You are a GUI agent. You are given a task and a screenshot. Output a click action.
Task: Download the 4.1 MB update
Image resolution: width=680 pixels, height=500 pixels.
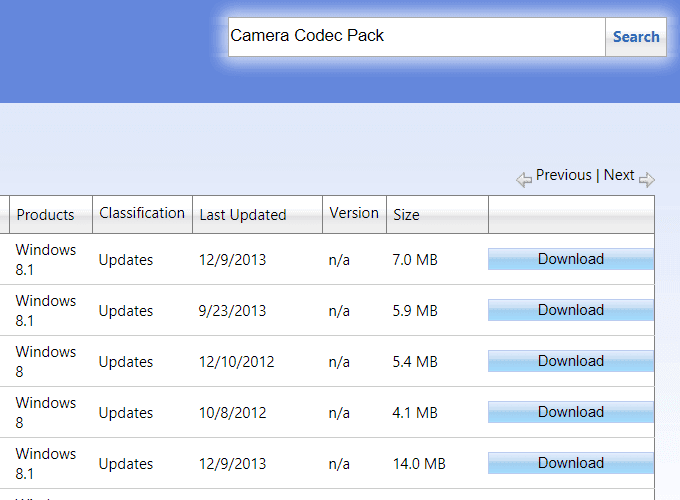pos(571,412)
